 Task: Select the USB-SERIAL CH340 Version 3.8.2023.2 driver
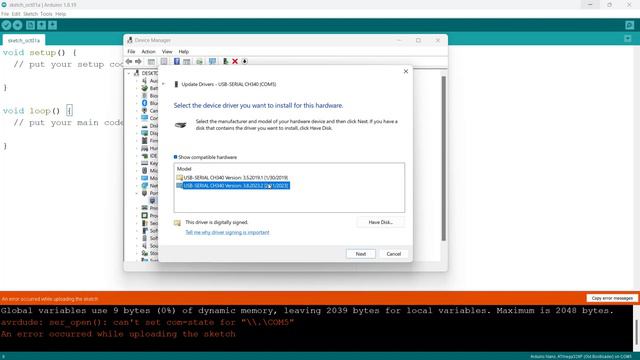coord(233,186)
